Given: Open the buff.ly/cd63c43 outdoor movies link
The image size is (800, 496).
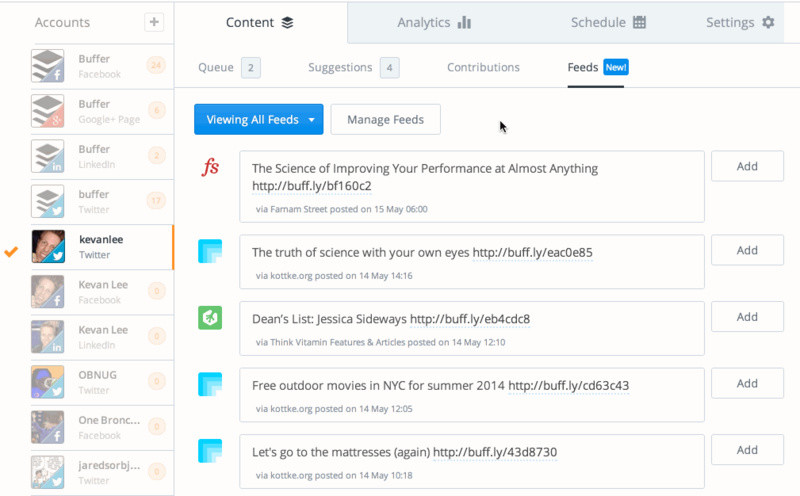Looking at the screenshot, I should coord(568,385).
